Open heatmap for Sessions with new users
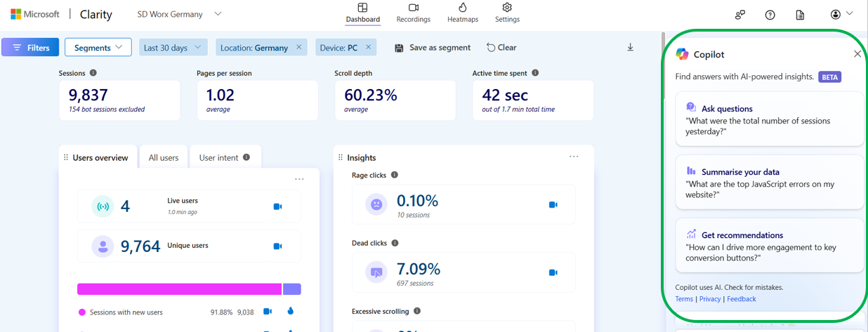The height and width of the screenshot is (332, 868). click(291, 311)
